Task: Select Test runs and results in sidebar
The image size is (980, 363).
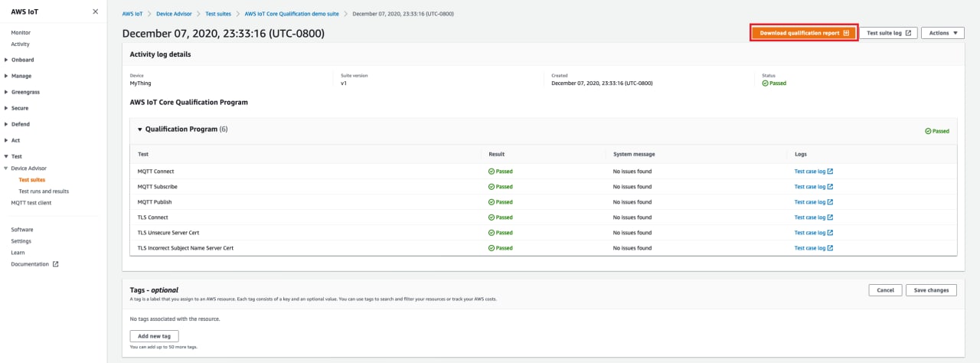Action: [x=44, y=191]
